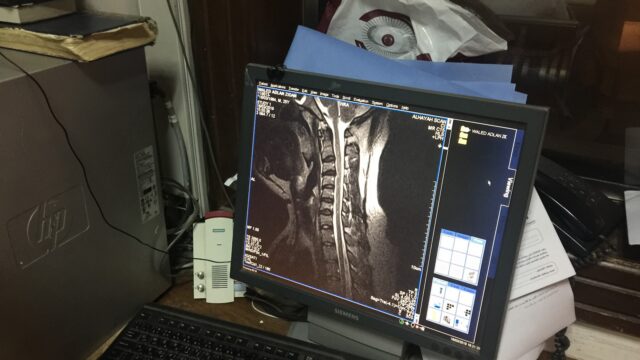Click the date and time display in the status bar
640x360 pixels.
pos(465,340)
